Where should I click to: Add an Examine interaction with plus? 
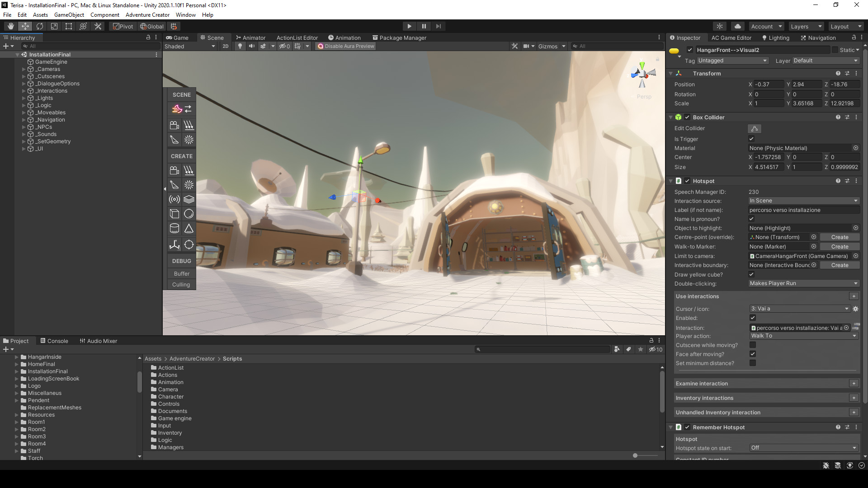(x=854, y=384)
